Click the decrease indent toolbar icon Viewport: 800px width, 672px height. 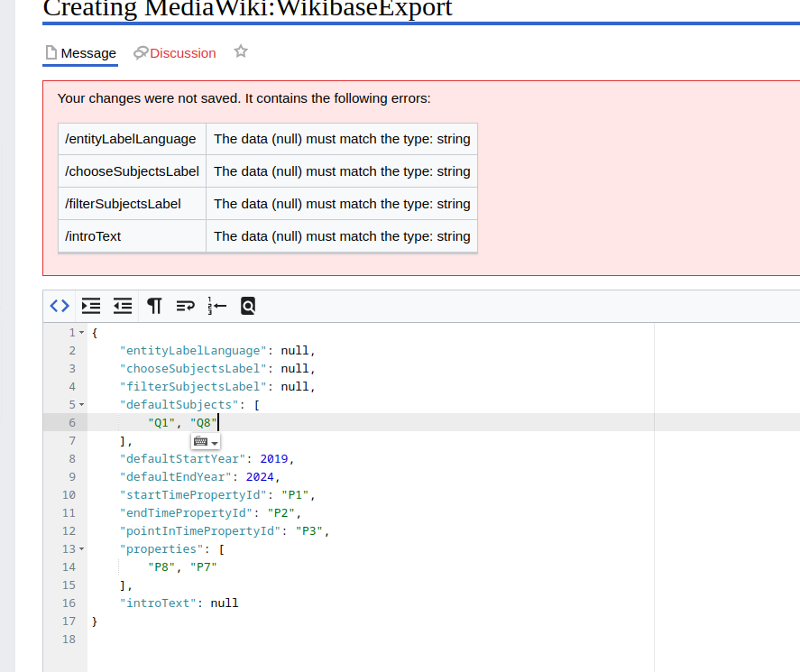point(123,306)
